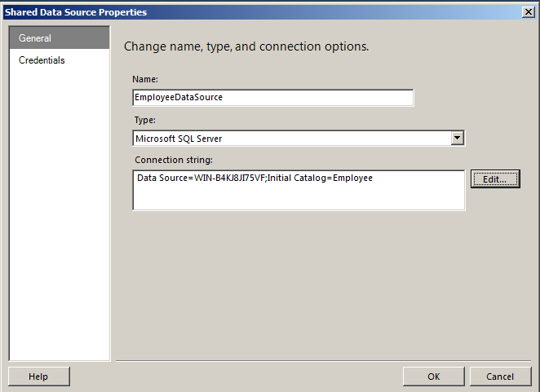Open Help for data source properties
Screen dimensions: 540x392
pos(38,377)
